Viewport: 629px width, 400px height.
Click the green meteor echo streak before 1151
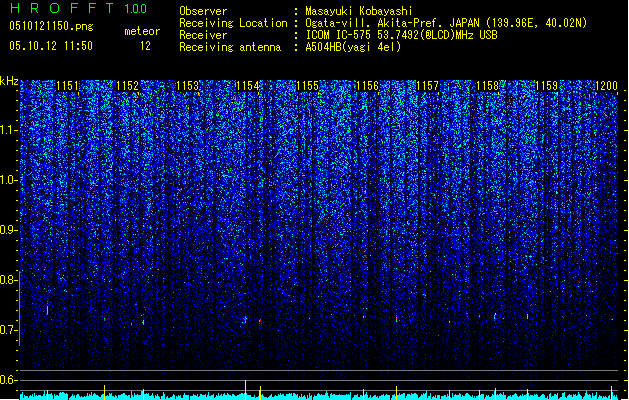[47, 308]
